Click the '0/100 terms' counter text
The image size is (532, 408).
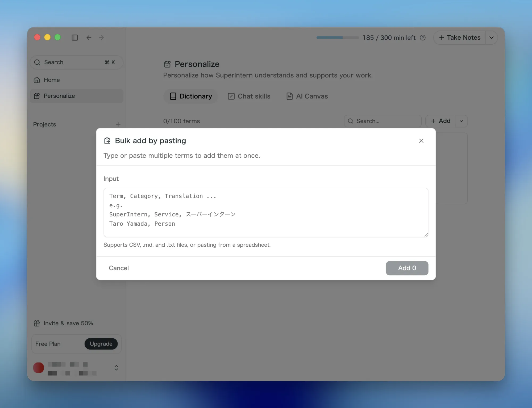click(181, 121)
